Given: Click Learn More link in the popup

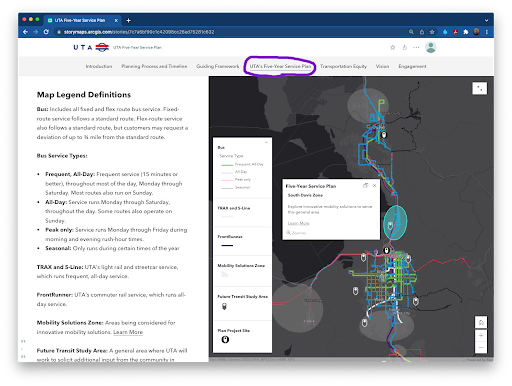Looking at the screenshot, I should pyautogui.click(x=299, y=223).
